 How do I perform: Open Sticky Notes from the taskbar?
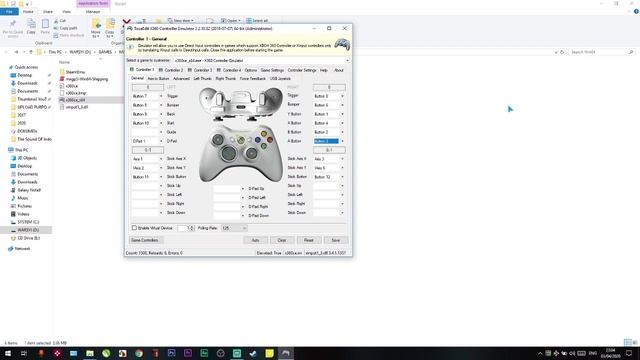(x=269, y=353)
